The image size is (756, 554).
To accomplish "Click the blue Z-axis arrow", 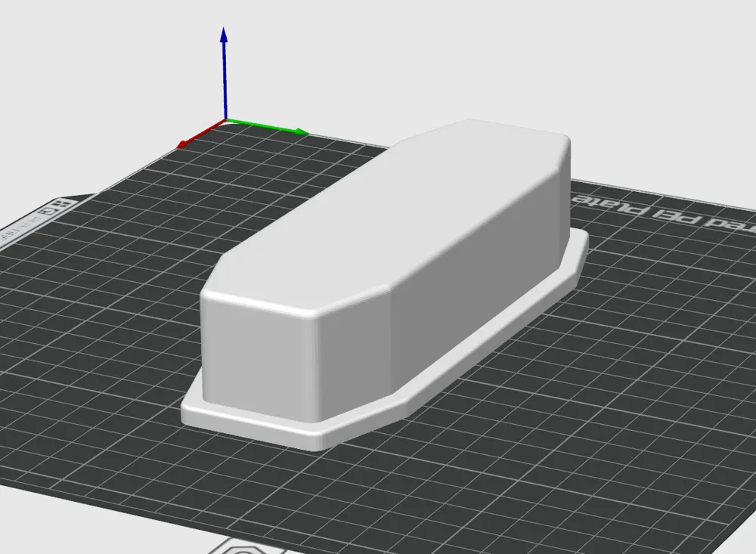I will (x=225, y=73).
